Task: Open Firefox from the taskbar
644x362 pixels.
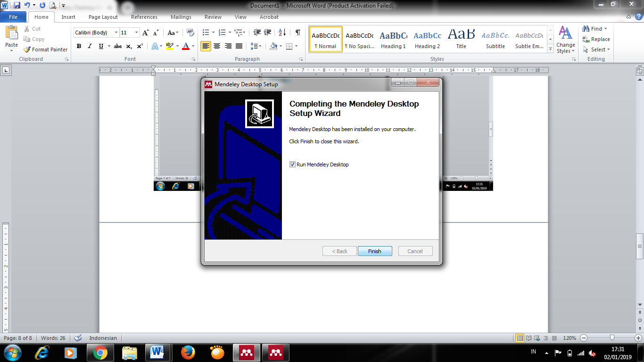Action: 188,353
